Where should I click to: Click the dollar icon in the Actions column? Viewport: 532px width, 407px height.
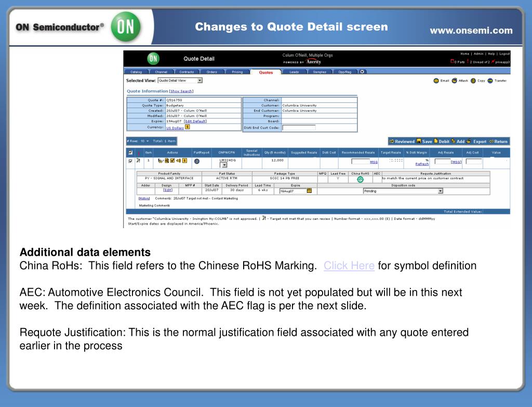click(184, 161)
